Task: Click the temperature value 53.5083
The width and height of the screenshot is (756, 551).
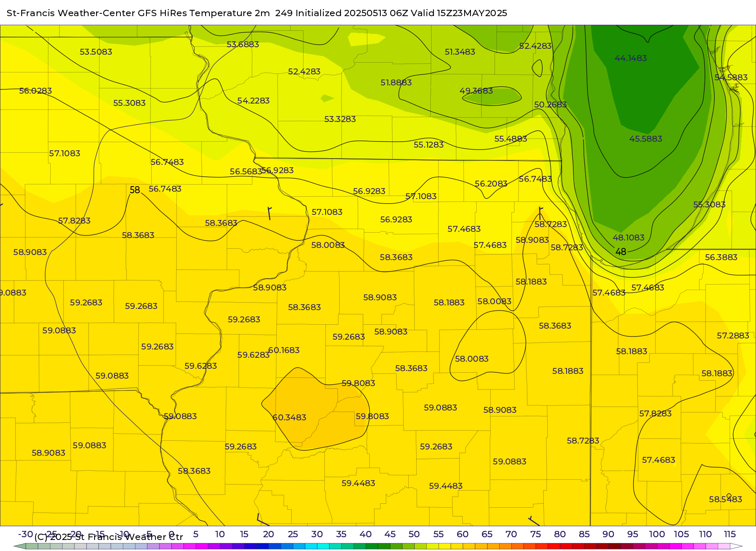Action: (96, 52)
